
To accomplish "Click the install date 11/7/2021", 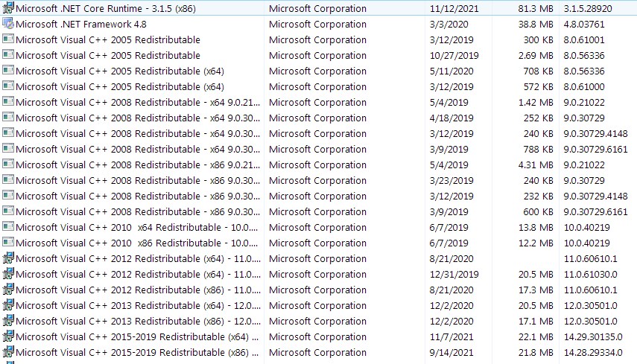I will [451, 336].
